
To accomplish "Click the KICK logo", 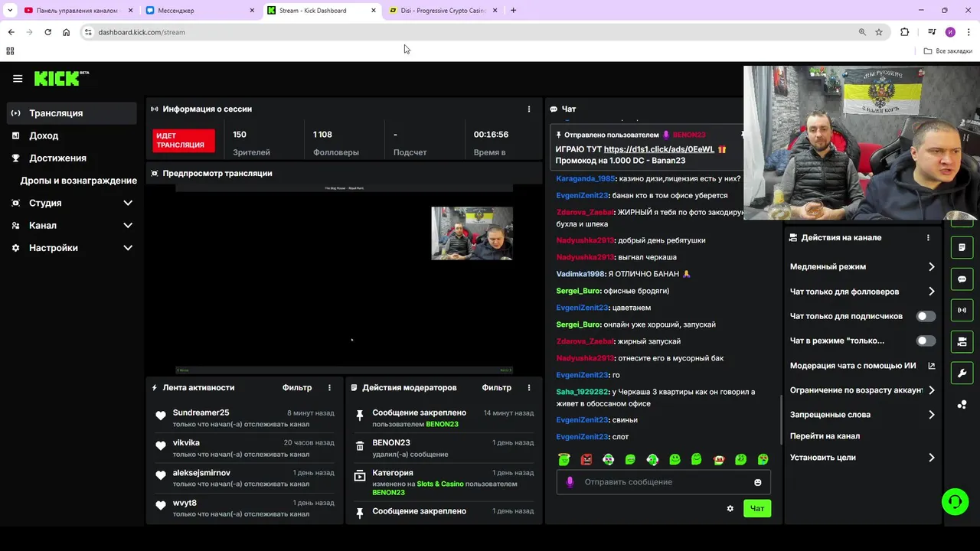I will pyautogui.click(x=61, y=78).
